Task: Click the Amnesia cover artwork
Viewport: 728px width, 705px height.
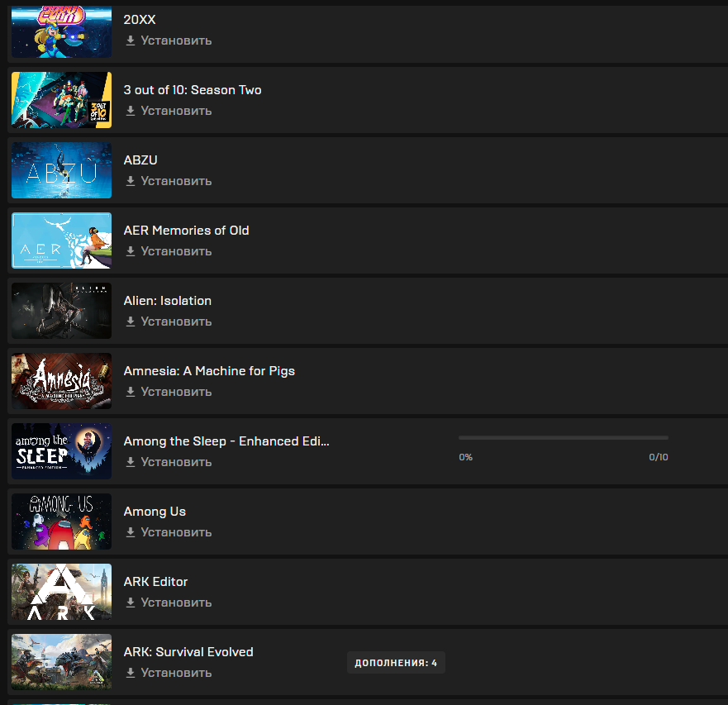Action: click(x=61, y=381)
